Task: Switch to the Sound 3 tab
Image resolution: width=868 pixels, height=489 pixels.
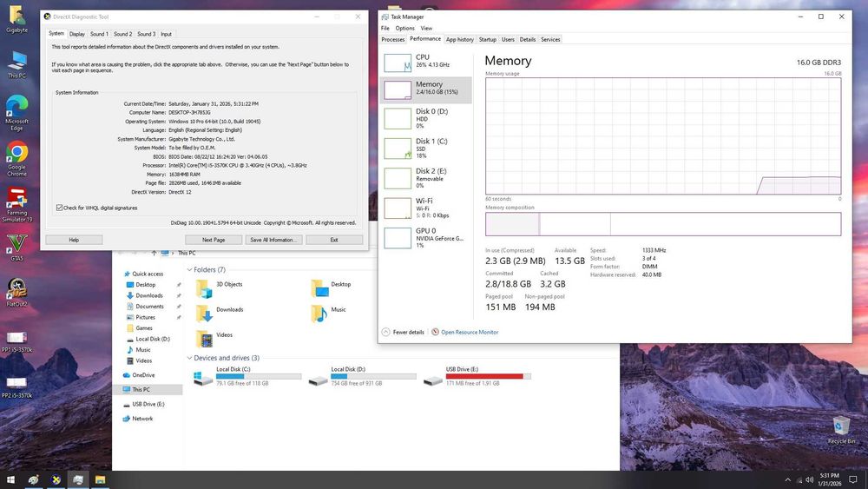Action: tap(146, 34)
